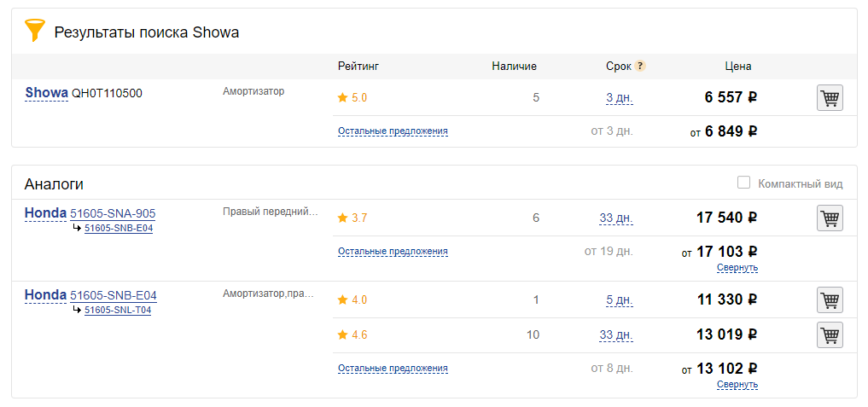The height and width of the screenshot is (407, 868).
Task: Enable the Компактный вид checkbox
Action: click(743, 183)
